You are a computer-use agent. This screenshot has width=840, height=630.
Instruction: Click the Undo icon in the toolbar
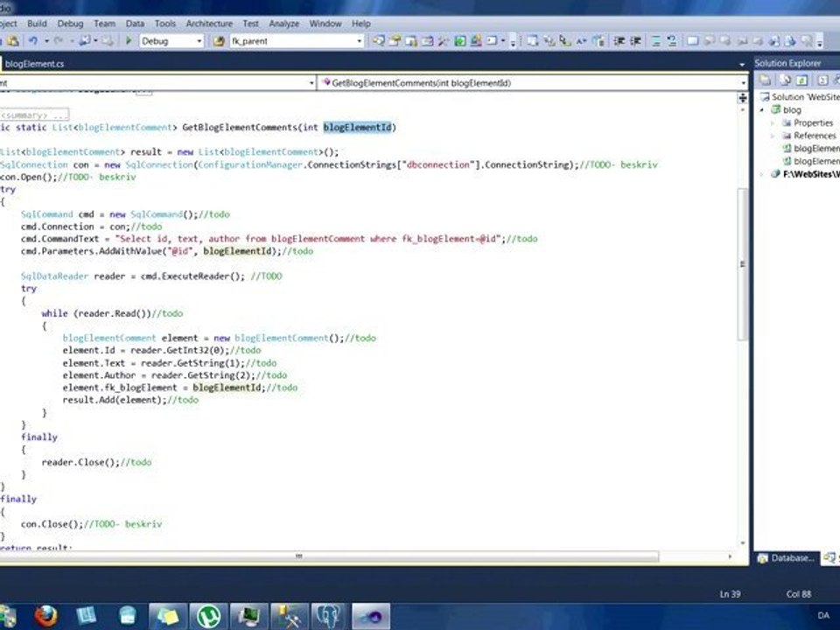pyautogui.click(x=33, y=41)
